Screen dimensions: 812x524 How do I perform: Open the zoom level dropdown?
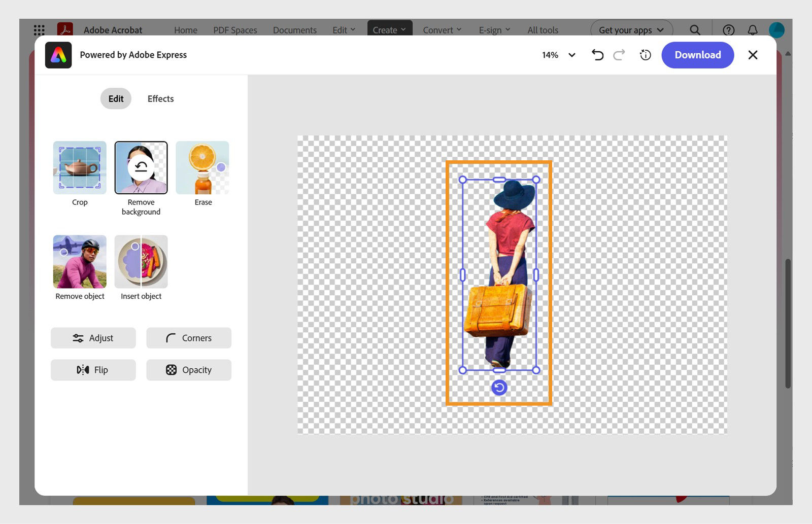(571, 55)
